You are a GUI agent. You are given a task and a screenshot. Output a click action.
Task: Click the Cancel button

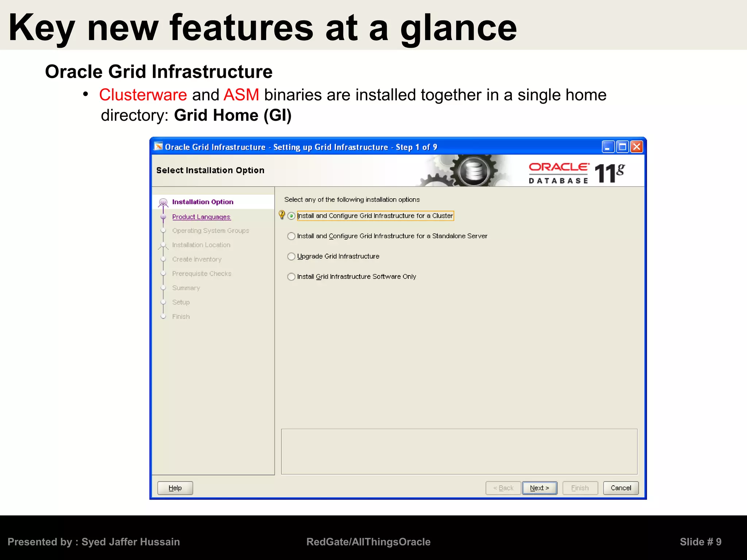tap(621, 488)
